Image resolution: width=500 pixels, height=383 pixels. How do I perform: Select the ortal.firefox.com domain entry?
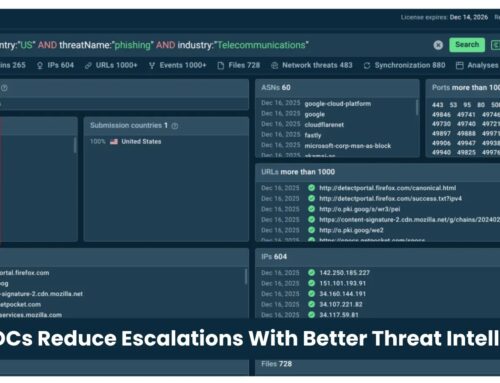point(25,273)
